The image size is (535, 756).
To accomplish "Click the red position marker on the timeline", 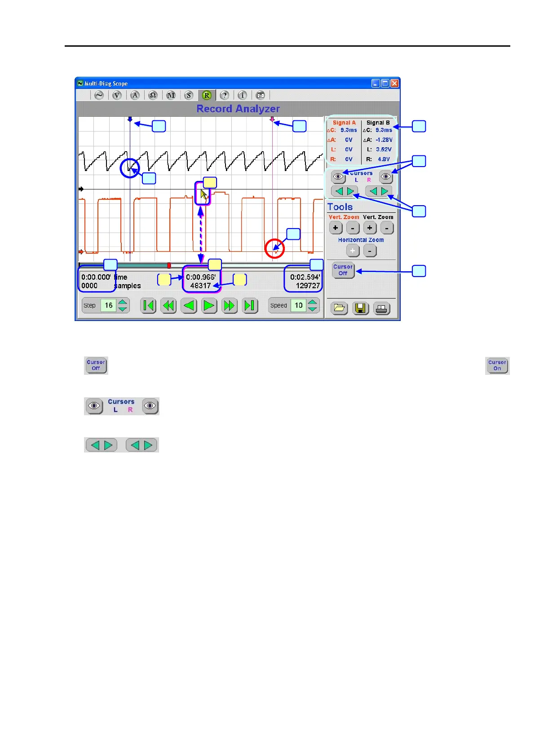I will pyautogui.click(x=169, y=265).
